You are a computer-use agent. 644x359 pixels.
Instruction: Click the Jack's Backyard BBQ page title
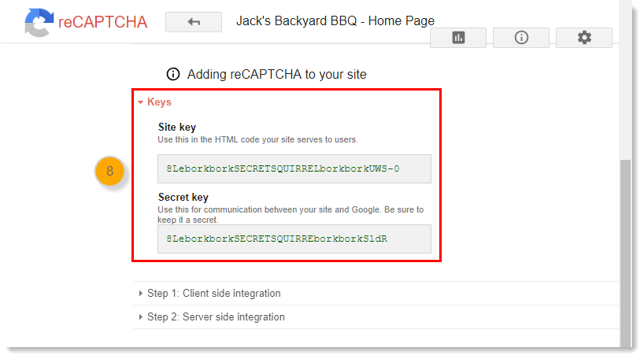click(x=335, y=21)
